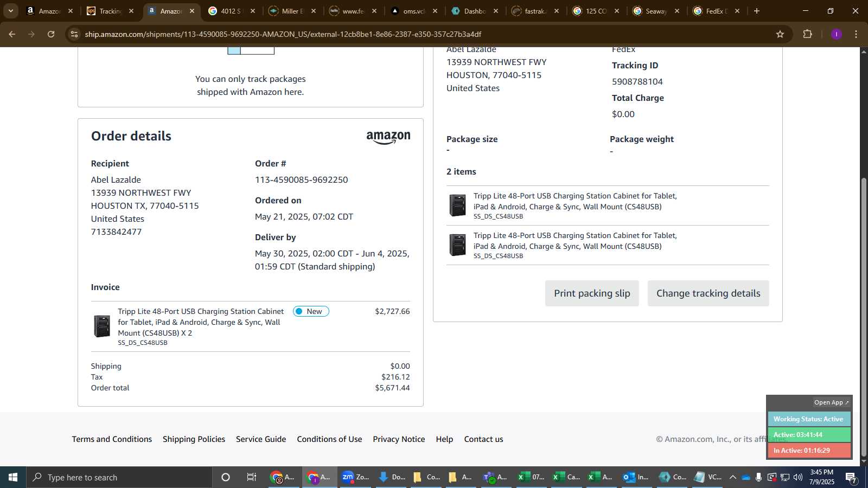The width and height of the screenshot is (868, 488).
Task: Open the Excel 07... workbook on taskbar
Action: (531, 477)
